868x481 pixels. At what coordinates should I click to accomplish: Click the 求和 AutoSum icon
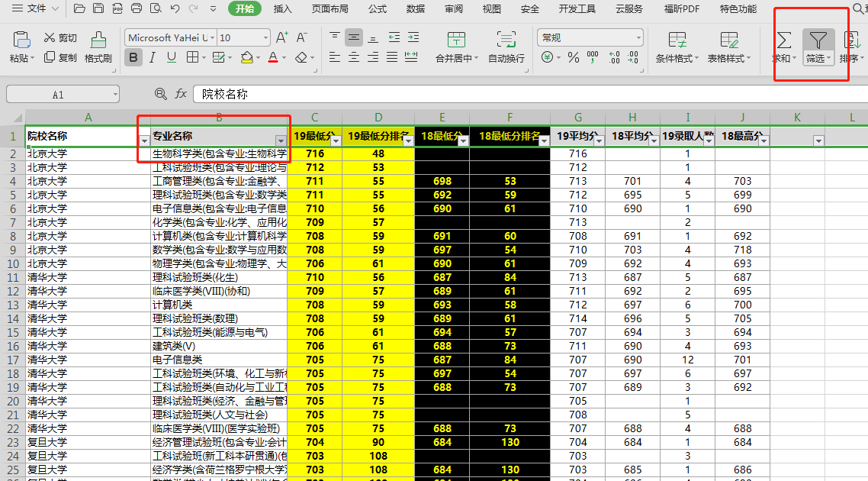(x=783, y=38)
